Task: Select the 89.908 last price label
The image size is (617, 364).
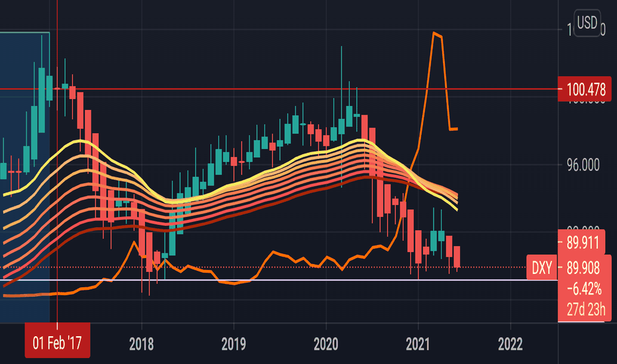Action: pyautogui.click(x=583, y=268)
